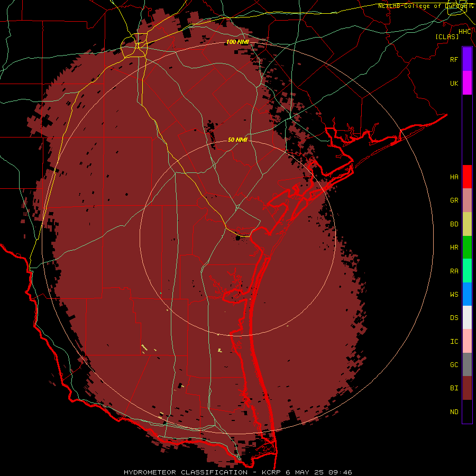Click the 50 NMI range ring label
Viewport: 476px width, 476px height.
click(x=237, y=140)
